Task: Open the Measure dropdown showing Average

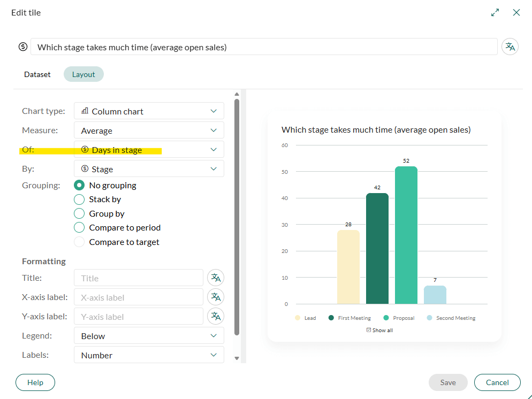Action: [149, 130]
